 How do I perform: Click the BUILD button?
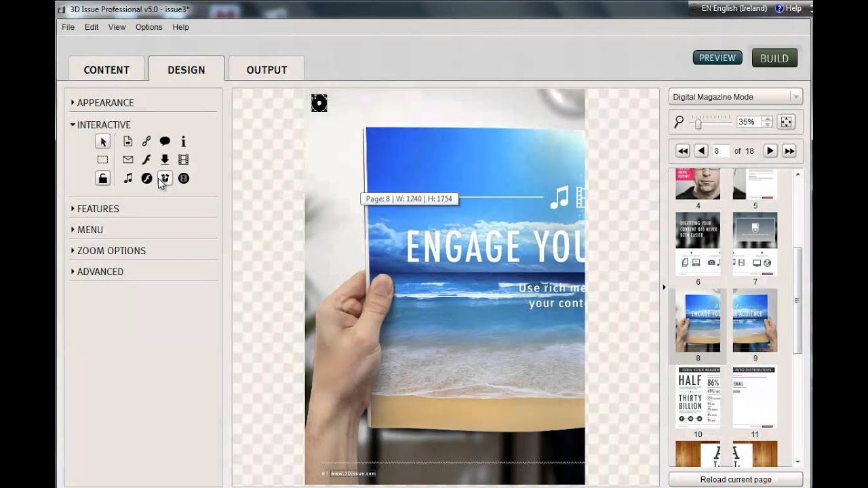774,58
